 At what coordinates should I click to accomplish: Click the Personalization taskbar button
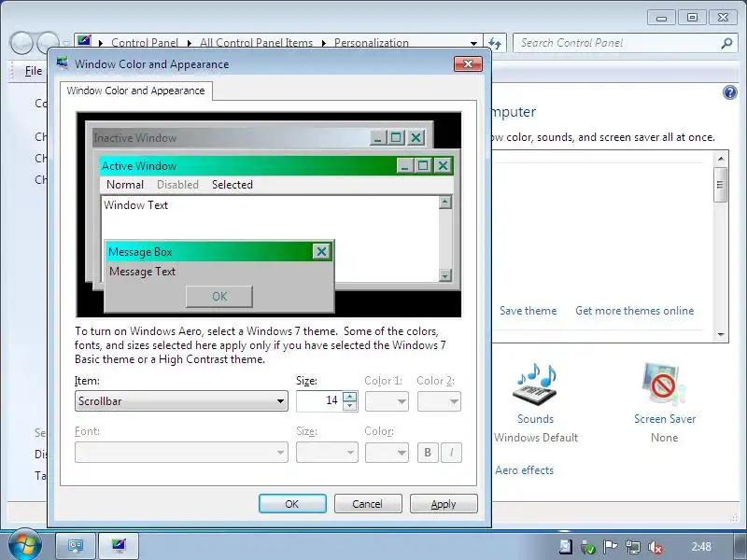[x=119, y=545]
